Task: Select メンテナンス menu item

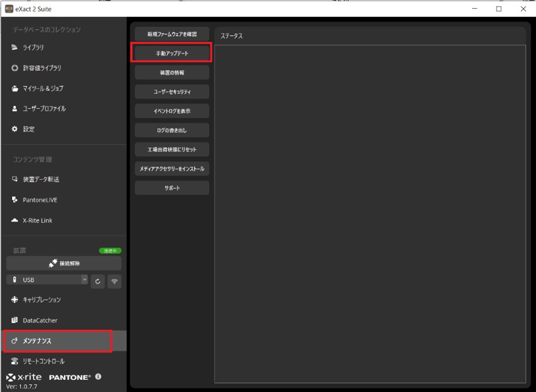Action: pos(63,341)
